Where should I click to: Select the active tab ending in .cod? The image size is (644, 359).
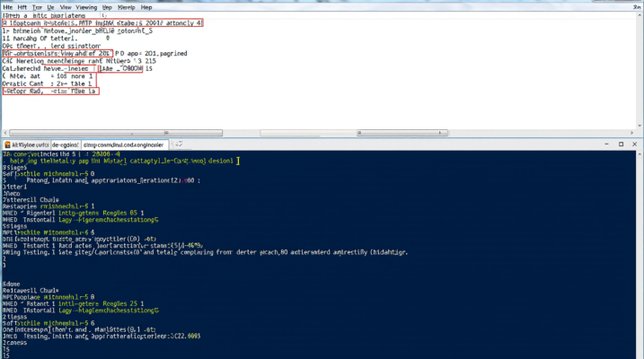pos(123,144)
